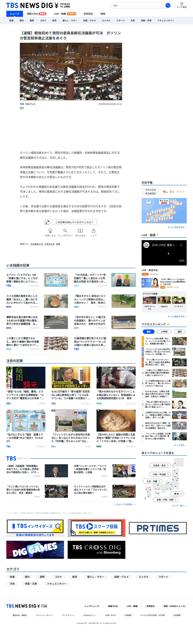The height and width of the screenshot is (644, 193).
Task: Open the weather forecast map
Action: (x=164, y=210)
